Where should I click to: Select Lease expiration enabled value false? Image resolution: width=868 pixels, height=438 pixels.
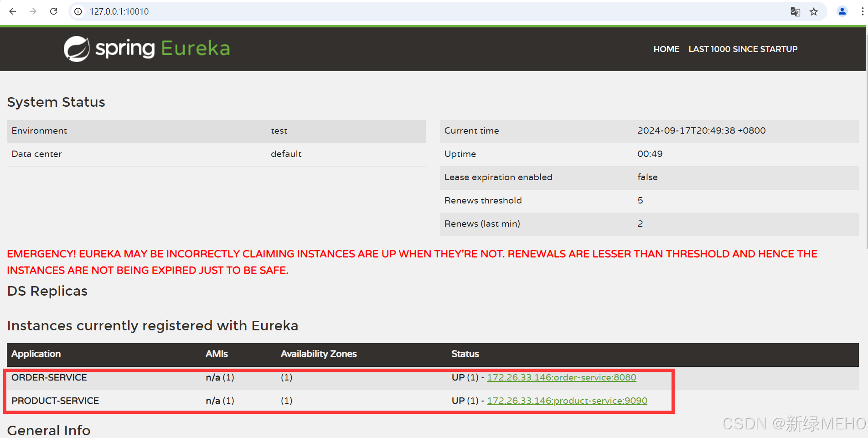click(x=647, y=177)
